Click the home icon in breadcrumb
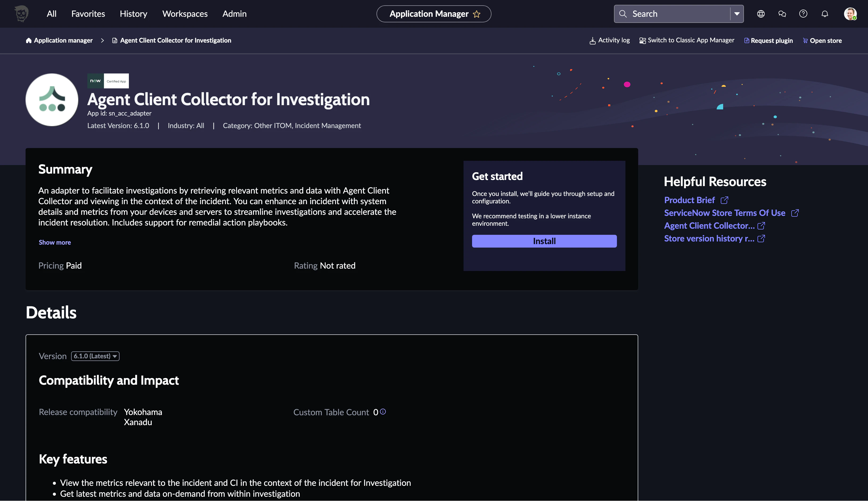Screen dimensions: 868x501 click(28, 41)
